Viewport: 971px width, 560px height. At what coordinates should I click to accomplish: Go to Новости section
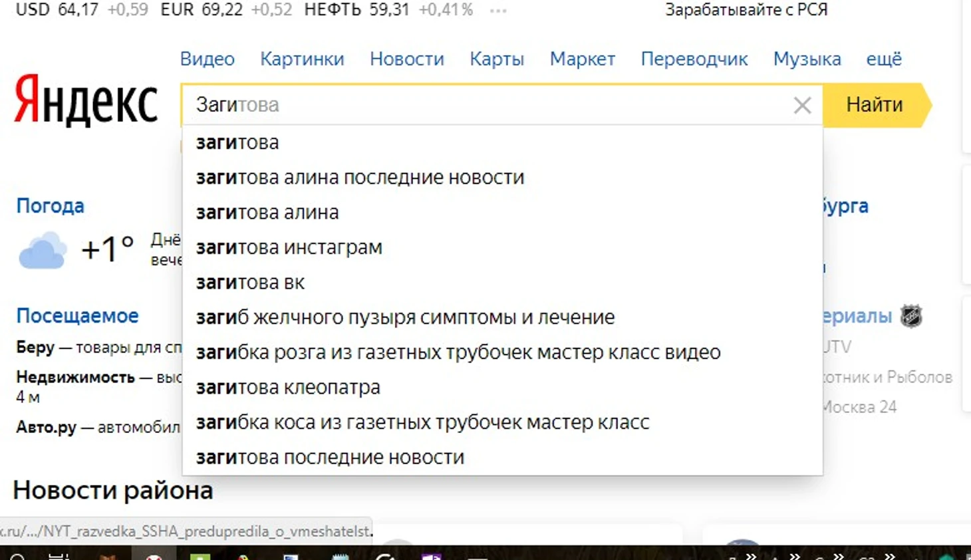406,59
